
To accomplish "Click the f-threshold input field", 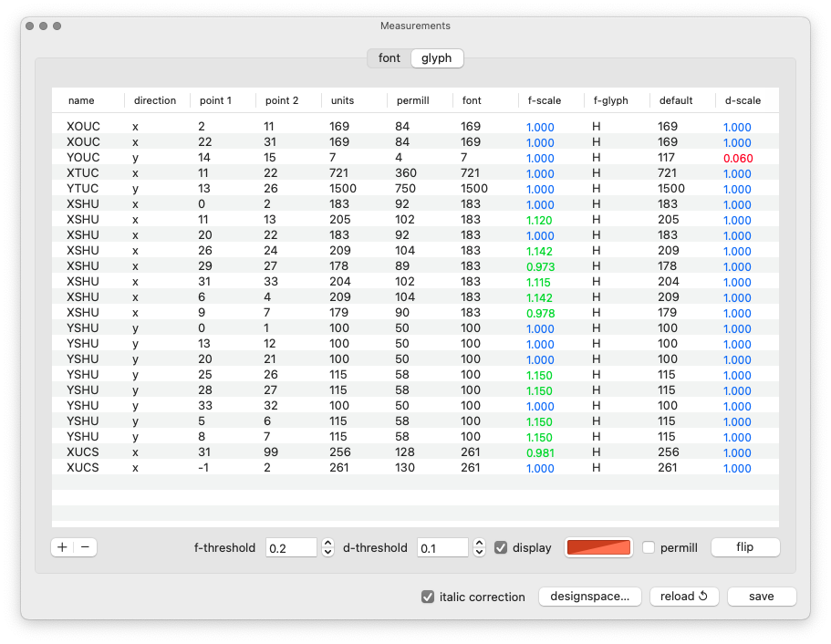I will pyautogui.click(x=290, y=547).
